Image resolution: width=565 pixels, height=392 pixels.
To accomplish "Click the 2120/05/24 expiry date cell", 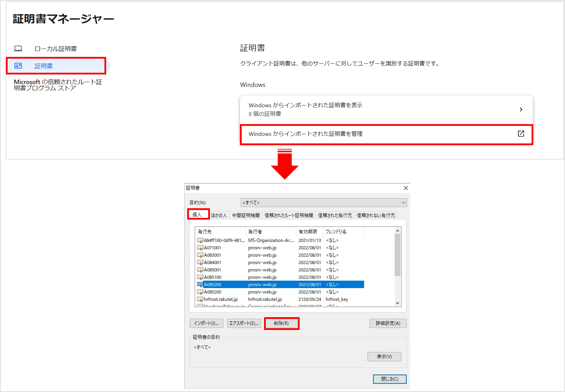I will pos(310,299).
